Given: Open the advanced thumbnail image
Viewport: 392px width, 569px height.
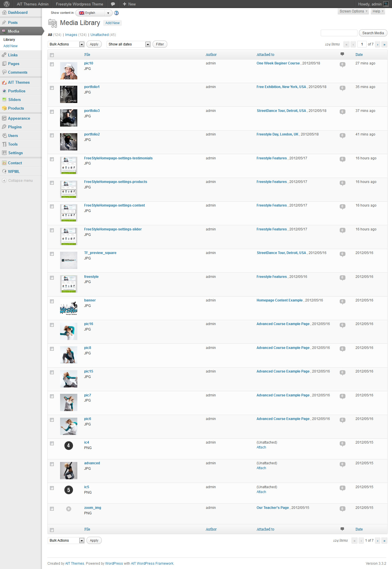Looking at the screenshot, I should point(69,471).
